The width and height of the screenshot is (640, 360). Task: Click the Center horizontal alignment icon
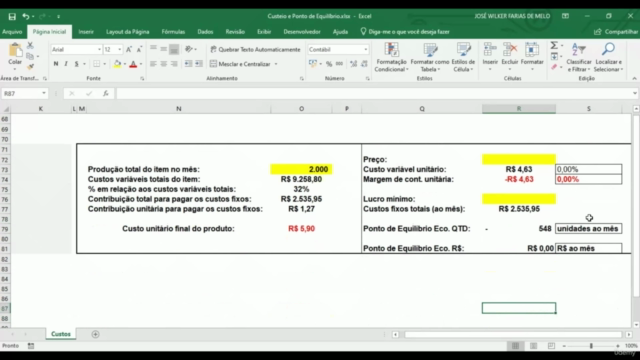coord(164,64)
